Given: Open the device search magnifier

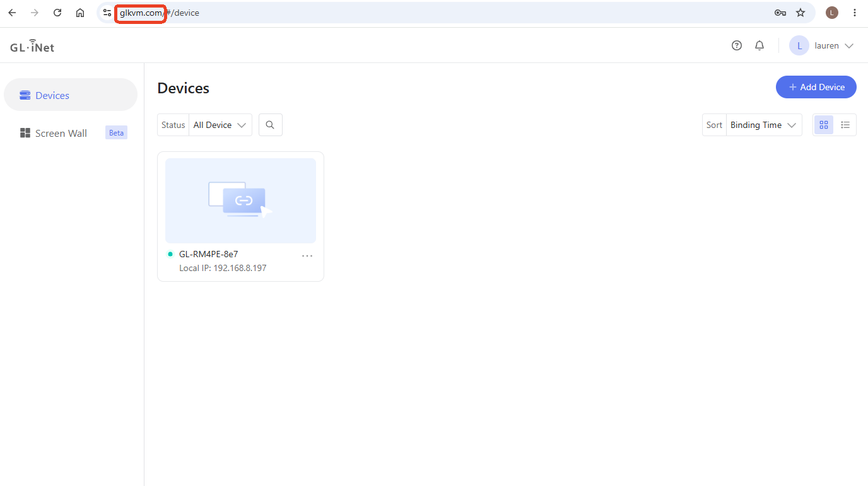Looking at the screenshot, I should coord(270,125).
